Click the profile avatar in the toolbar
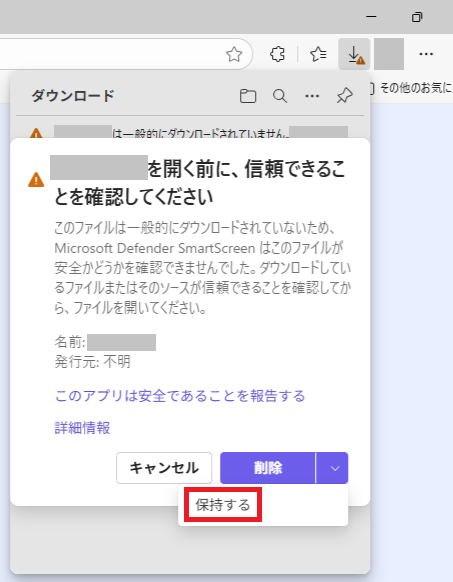 pyautogui.click(x=389, y=54)
